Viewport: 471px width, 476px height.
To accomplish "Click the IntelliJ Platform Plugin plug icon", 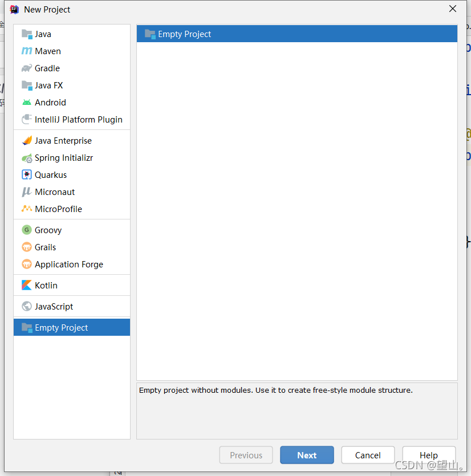I will [27, 119].
